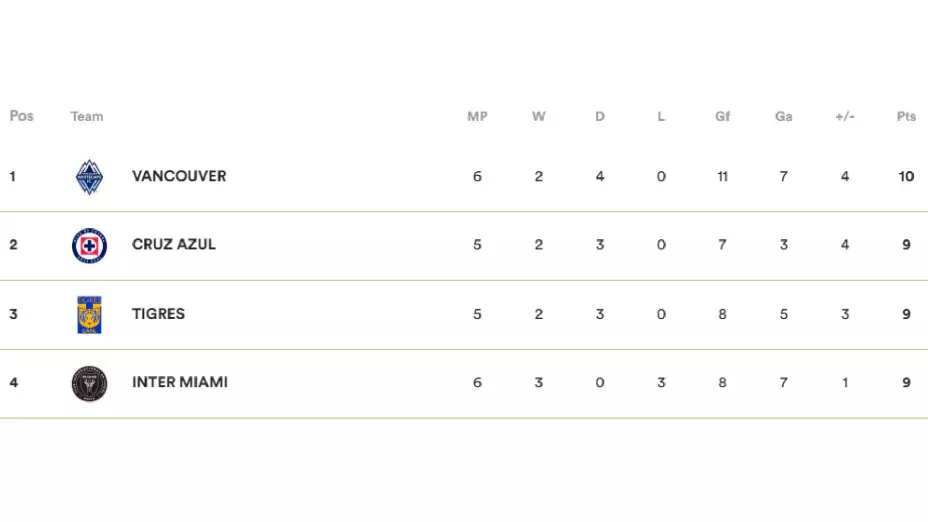Click the Inter Miami team crest
Image resolution: width=928 pixels, height=522 pixels.
[89, 383]
